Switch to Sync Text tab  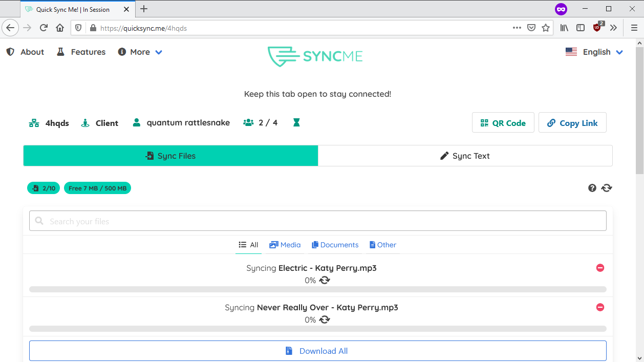click(x=465, y=156)
